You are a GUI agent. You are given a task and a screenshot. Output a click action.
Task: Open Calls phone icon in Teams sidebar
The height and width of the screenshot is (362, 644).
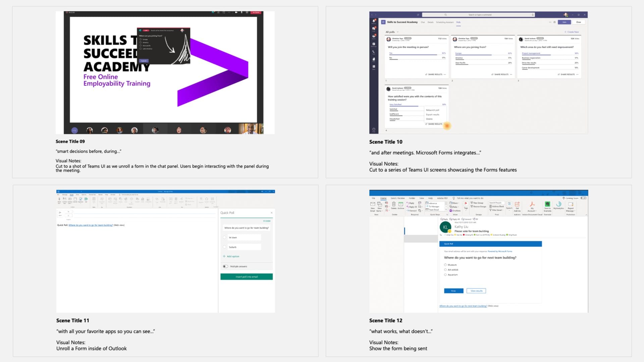click(x=374, y=52)
